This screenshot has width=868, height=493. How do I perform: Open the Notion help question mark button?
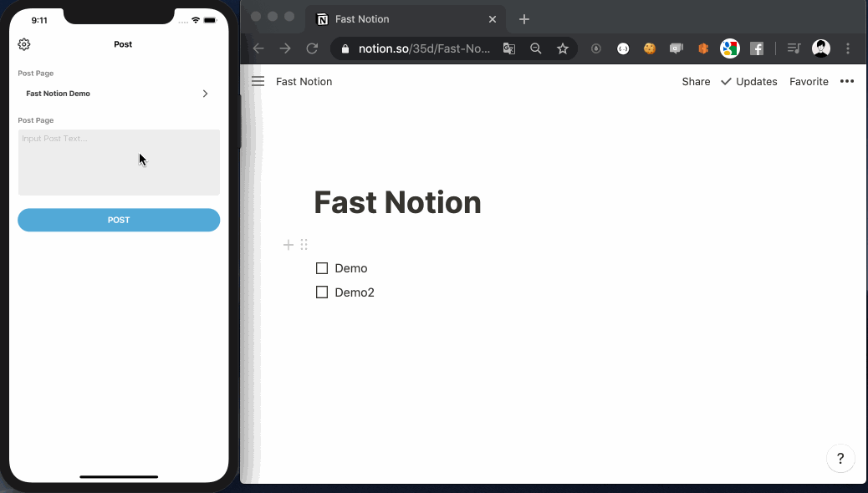click(x=840, y=459)
